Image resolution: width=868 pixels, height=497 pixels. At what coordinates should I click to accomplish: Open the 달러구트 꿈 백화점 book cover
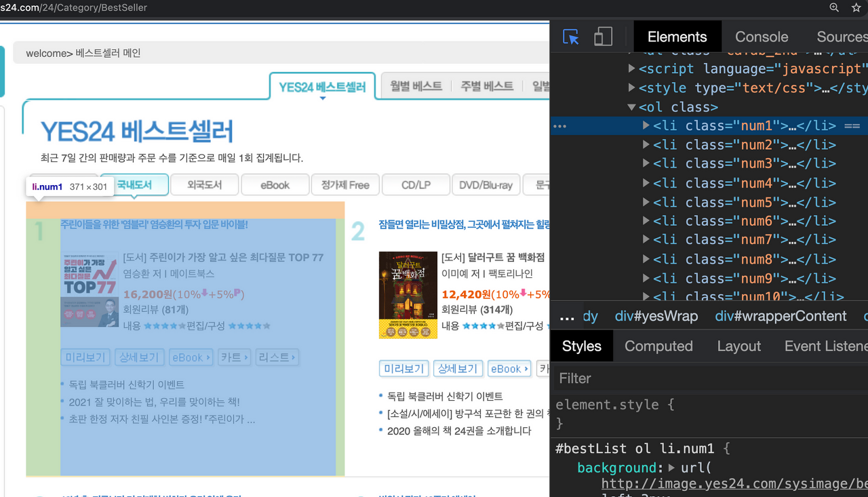408,295
